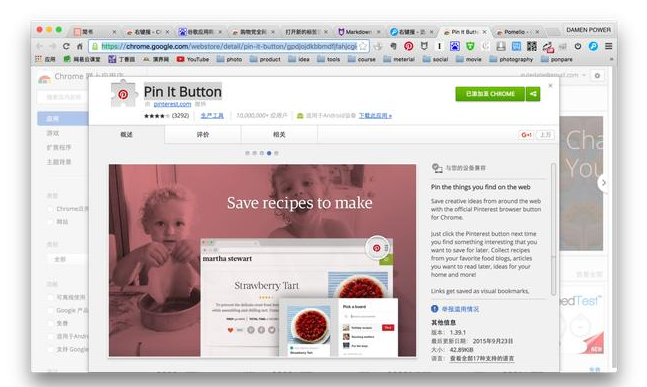
Task: Check the 免费 checkbox
Action: 50,323
